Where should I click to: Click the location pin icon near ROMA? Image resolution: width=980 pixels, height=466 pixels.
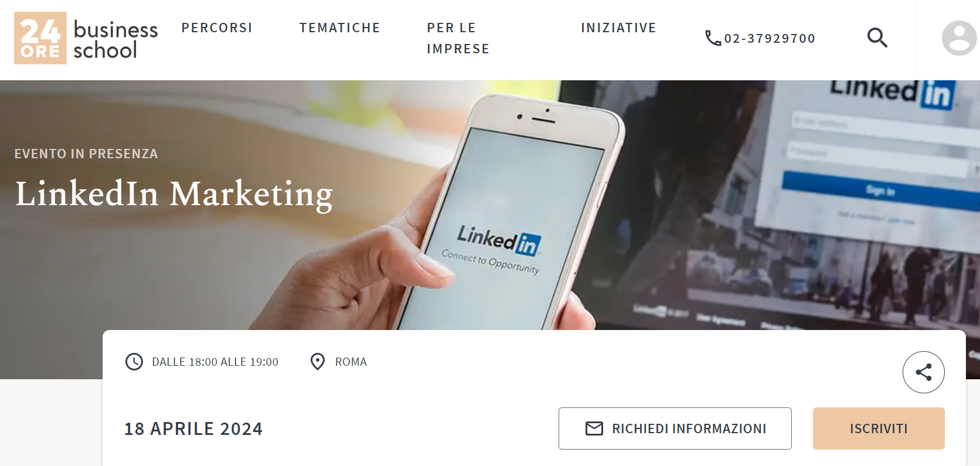tap(318, 362)
